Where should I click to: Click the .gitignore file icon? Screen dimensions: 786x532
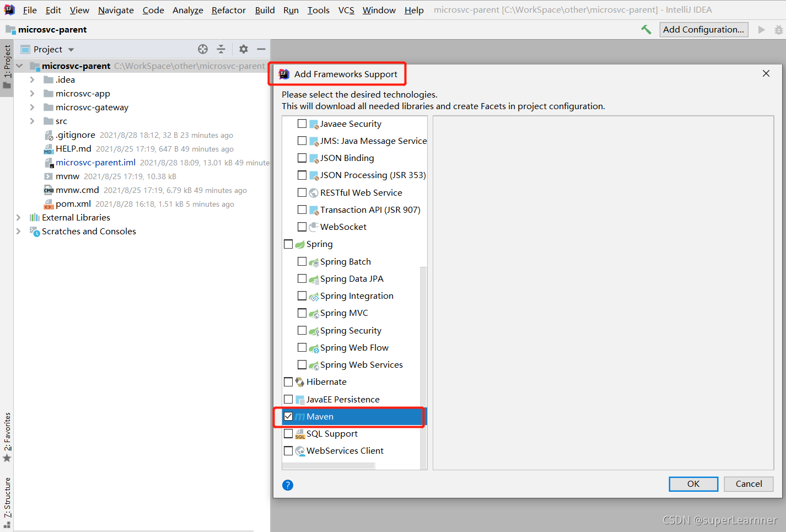[49, 135]
